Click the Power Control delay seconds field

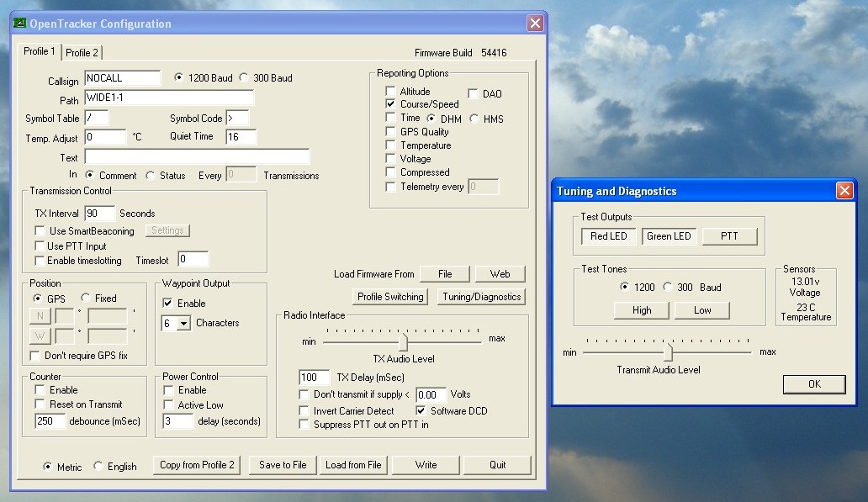click(x=177, y=421)
